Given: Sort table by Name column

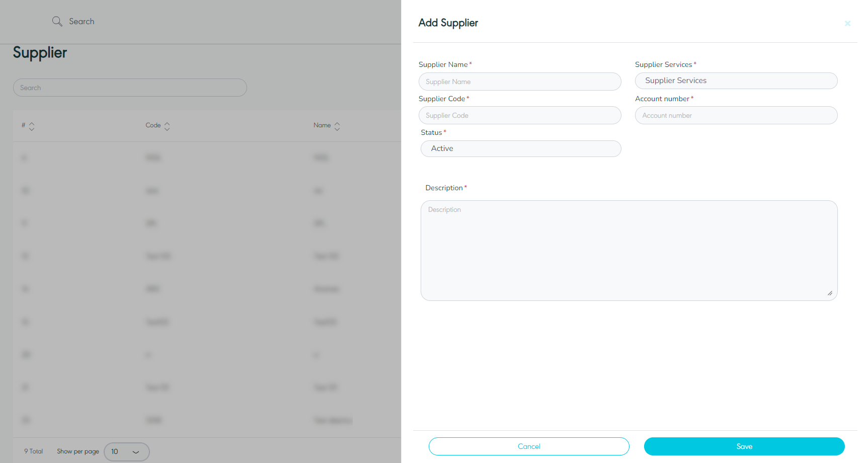Looking at the screenshot, I should point(337,126).
